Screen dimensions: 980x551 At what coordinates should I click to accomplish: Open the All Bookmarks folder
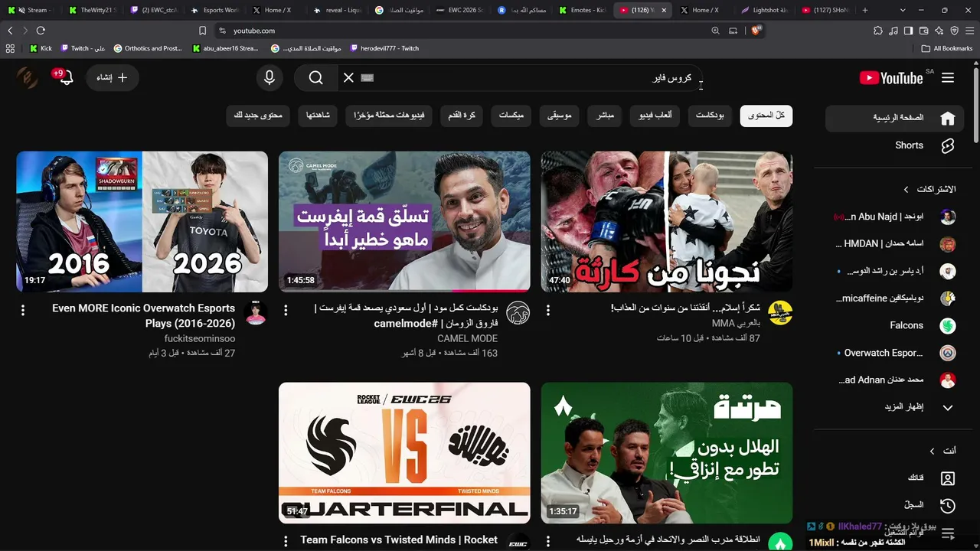pyautogui.click(x=947, y=48)
